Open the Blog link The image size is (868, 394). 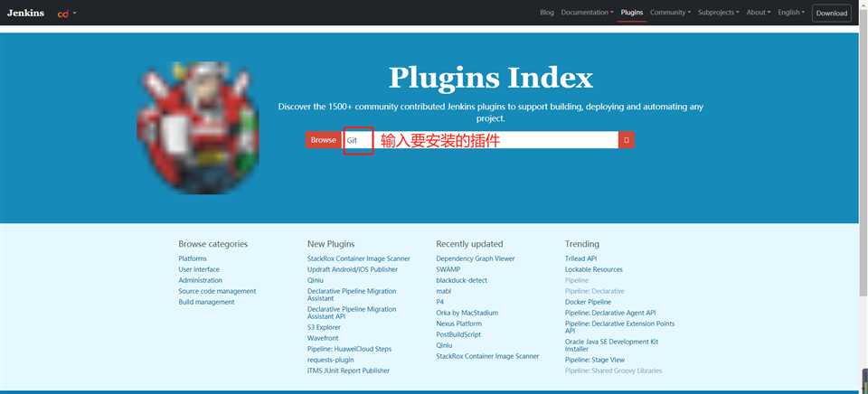click(546, 12)
